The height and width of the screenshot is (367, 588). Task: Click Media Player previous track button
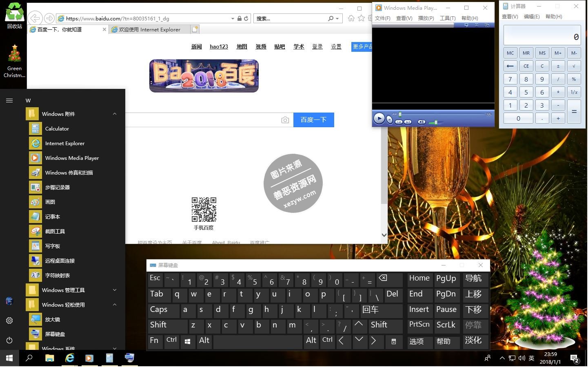tap(399, 122)
